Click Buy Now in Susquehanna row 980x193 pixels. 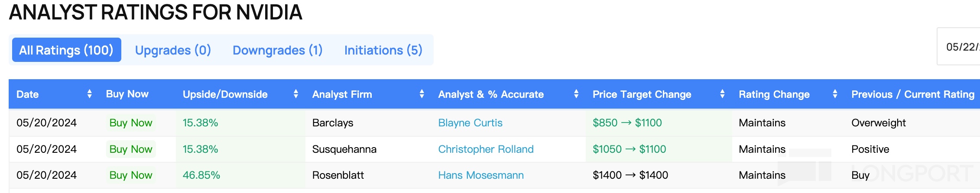tap(131, 149)
